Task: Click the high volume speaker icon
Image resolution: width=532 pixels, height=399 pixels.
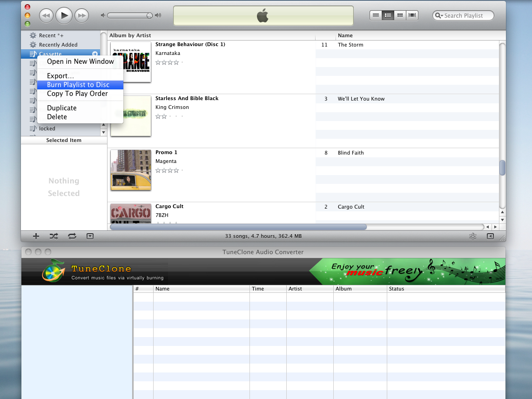Action: tap(158, 16)
